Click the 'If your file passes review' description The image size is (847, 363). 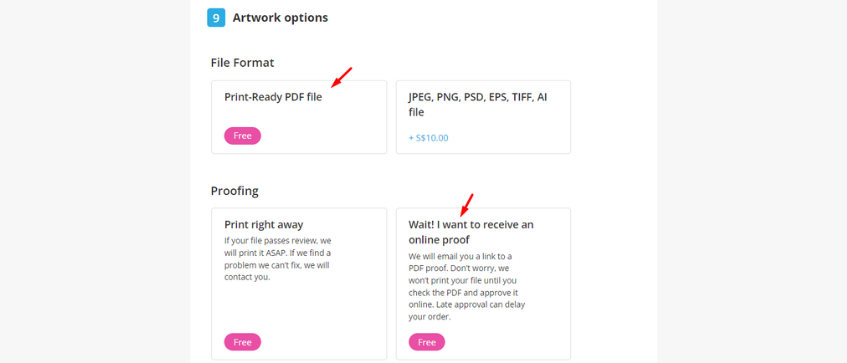point(278,258)
